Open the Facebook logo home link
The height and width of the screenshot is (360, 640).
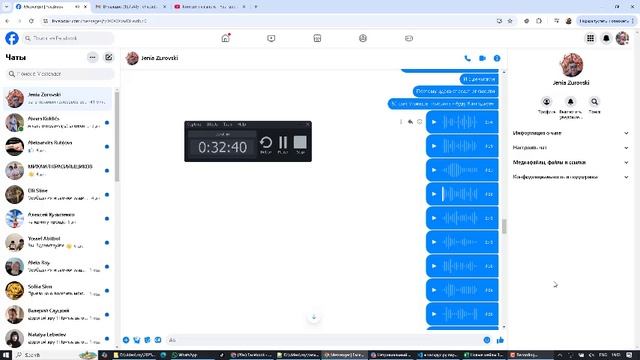click(x=12, y=38)
